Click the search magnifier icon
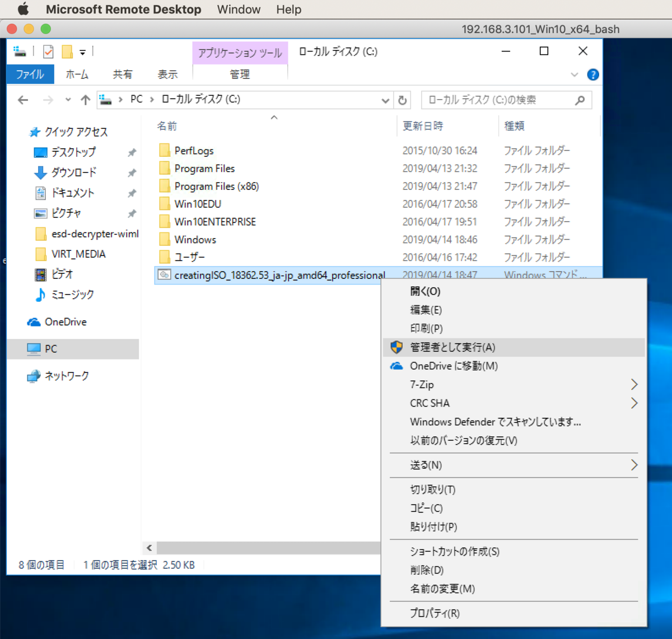The image size is (672, 639). [x=580, y=100]
